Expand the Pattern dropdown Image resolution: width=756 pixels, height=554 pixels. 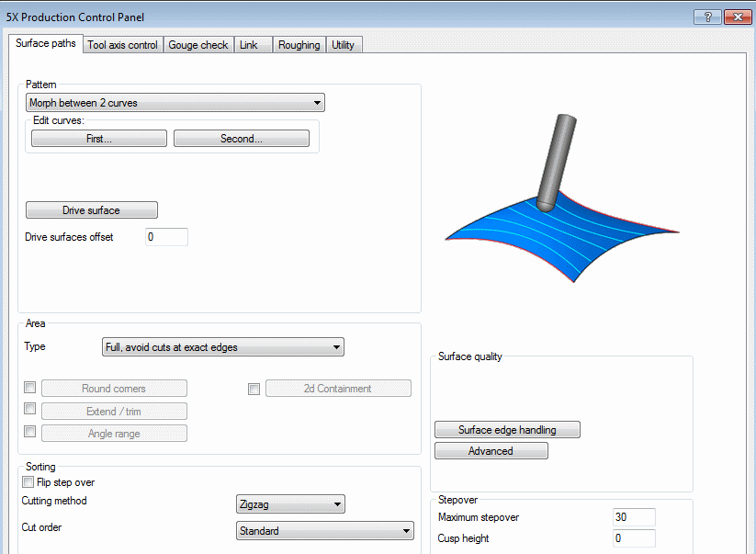pos(175,103)
